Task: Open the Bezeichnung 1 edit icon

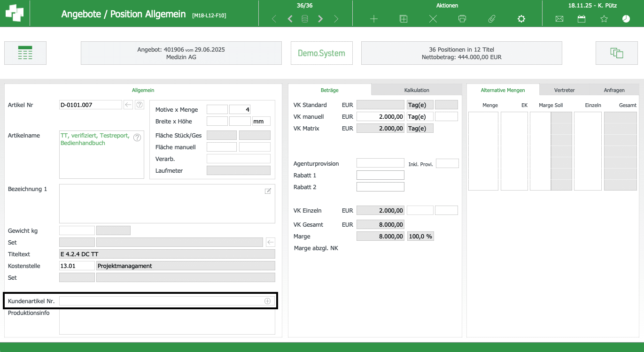Action: tap(268, 191)
